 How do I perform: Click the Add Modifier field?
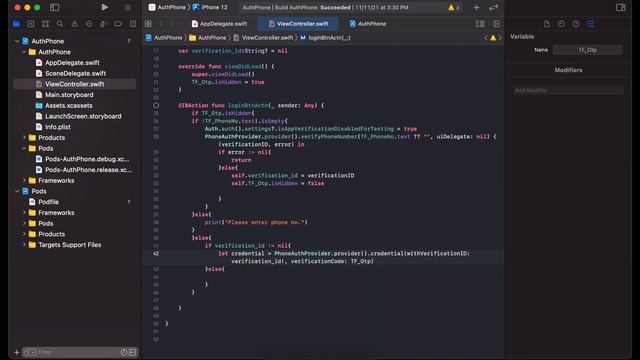point(568,90)
